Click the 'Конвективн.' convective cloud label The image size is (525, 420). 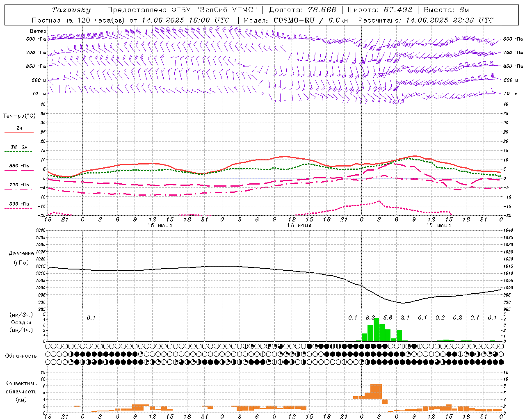point(21,383)
